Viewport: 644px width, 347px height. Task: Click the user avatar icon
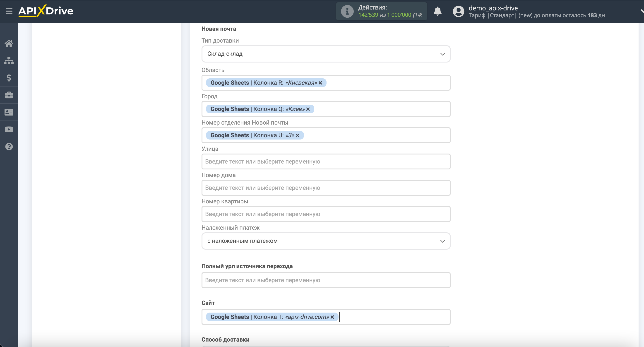(458, 12)
